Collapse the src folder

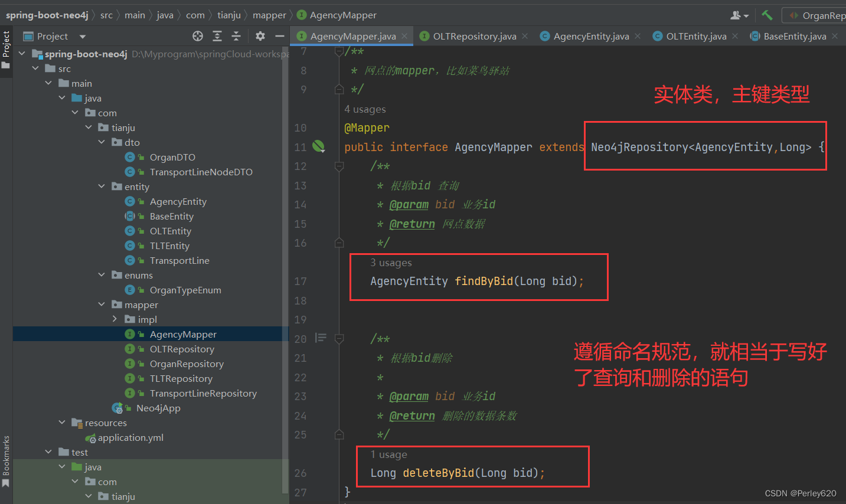tap(35, 68)
